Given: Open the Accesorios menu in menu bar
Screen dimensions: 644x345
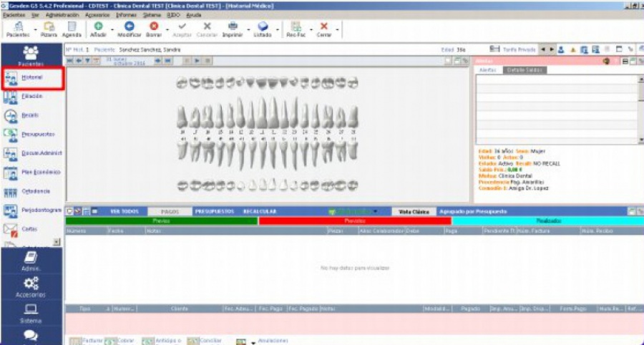Looking at the screenshot, I should coord(97,15).
